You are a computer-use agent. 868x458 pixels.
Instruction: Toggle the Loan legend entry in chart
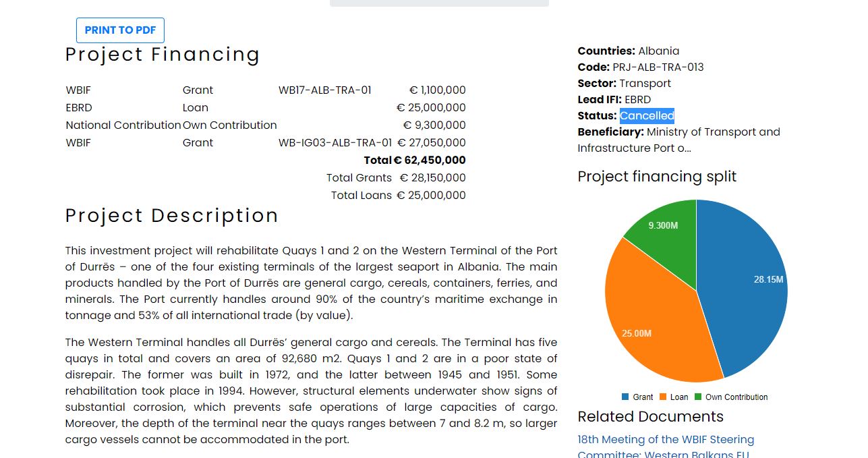click(x=674, y=397)
